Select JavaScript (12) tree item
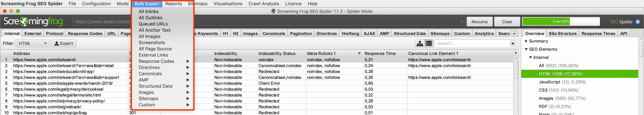This screenshot has height=115, width=644. click(x=562, y=82)
